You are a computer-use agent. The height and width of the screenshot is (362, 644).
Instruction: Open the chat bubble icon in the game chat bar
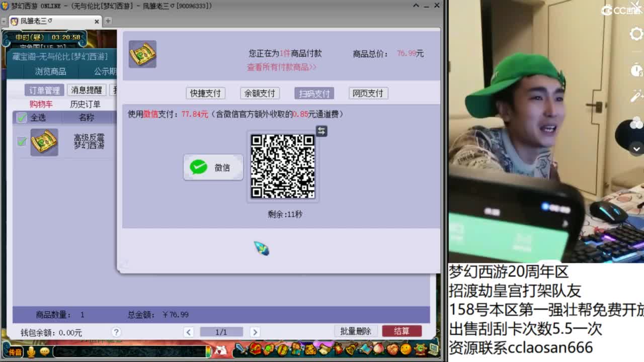click(44, 351)
